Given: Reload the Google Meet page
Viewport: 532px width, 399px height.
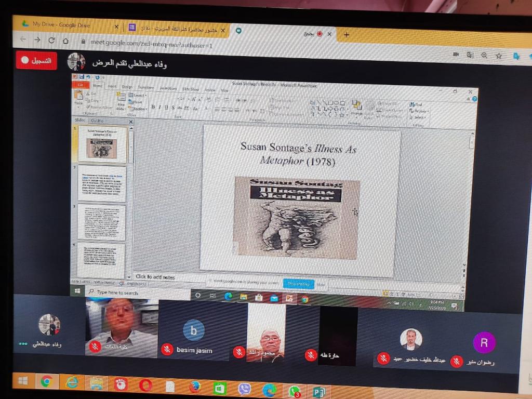Looking at the screenshot, I should tap(51, 40).
